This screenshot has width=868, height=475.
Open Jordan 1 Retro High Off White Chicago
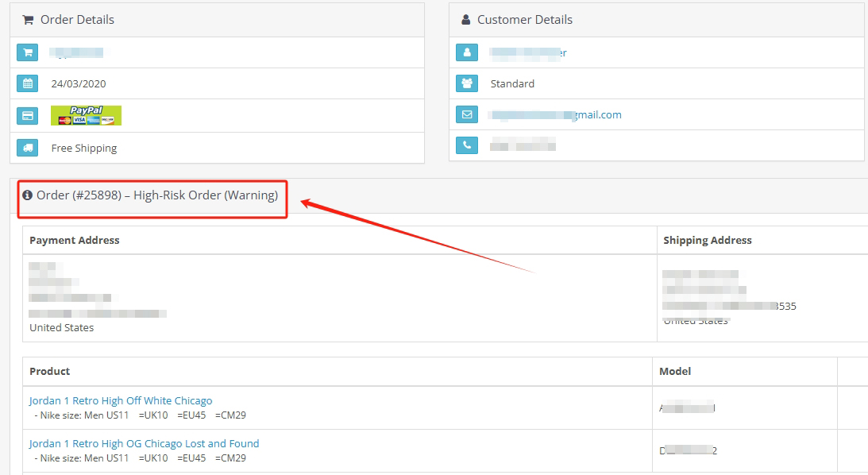(x=121, y=401)
